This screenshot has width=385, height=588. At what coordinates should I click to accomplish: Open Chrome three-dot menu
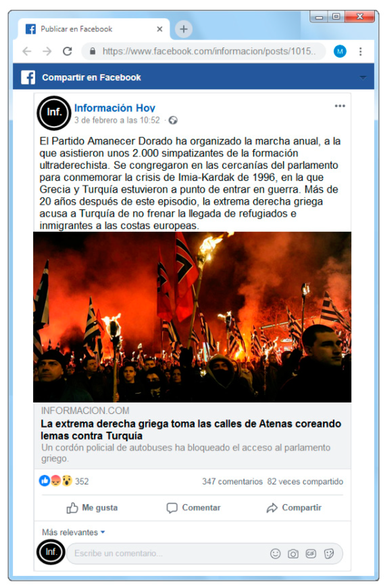[x=361, y=51]
